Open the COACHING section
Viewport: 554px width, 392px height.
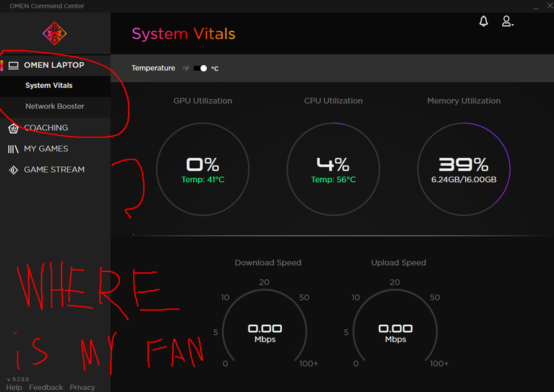(x=55, y=128)
